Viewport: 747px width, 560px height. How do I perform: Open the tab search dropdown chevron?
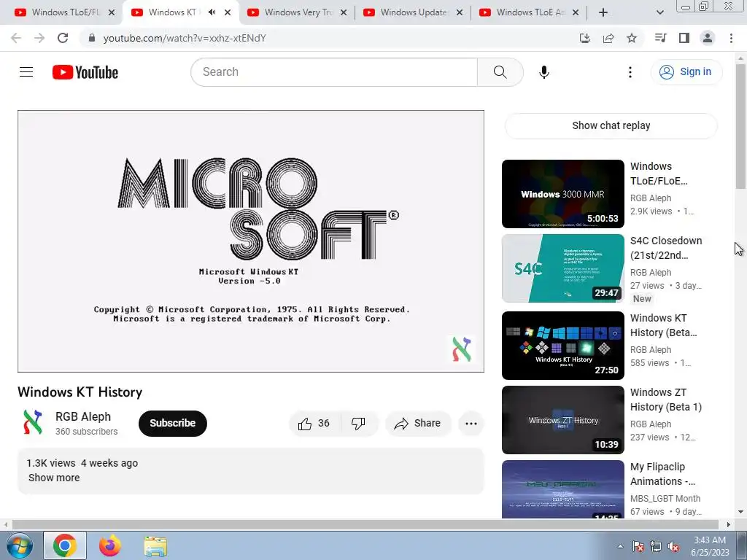[659, 12]
